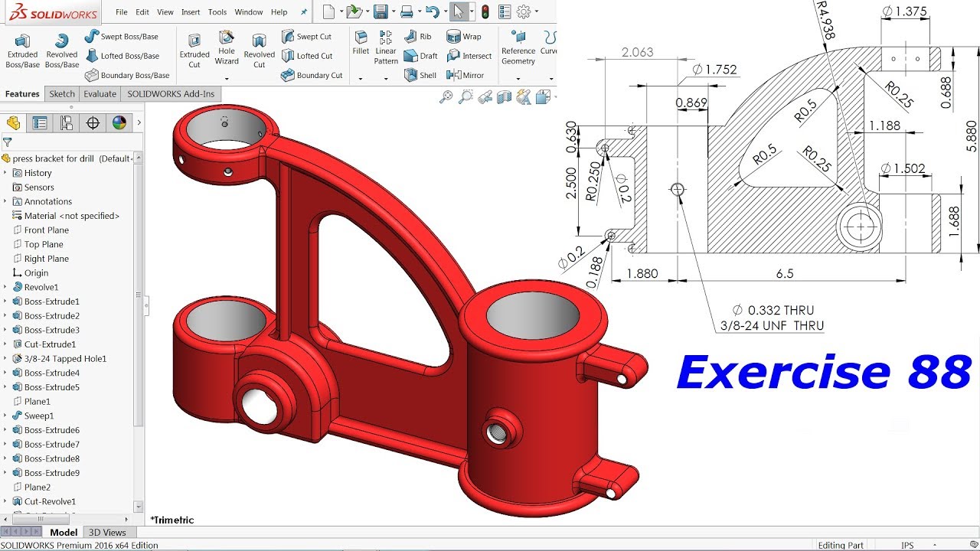
Task: Choose Swept Boss/Base feature
Action: 121,36
